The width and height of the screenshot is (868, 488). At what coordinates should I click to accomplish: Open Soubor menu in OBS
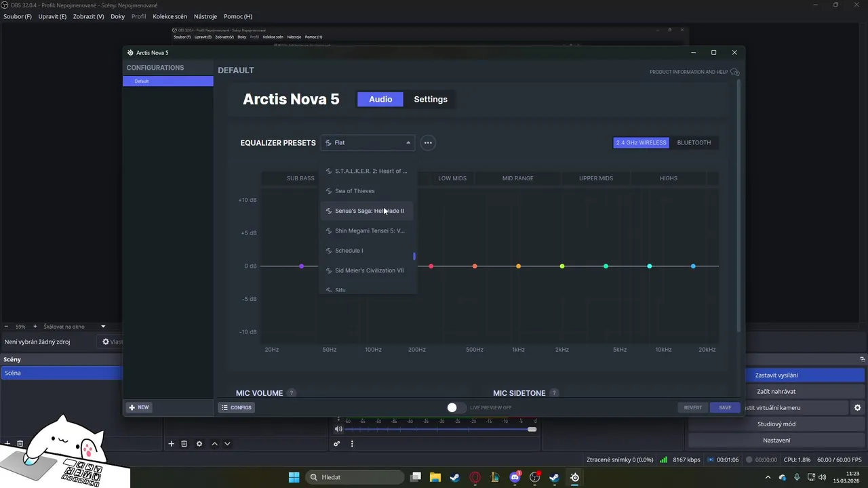(18, 16)
